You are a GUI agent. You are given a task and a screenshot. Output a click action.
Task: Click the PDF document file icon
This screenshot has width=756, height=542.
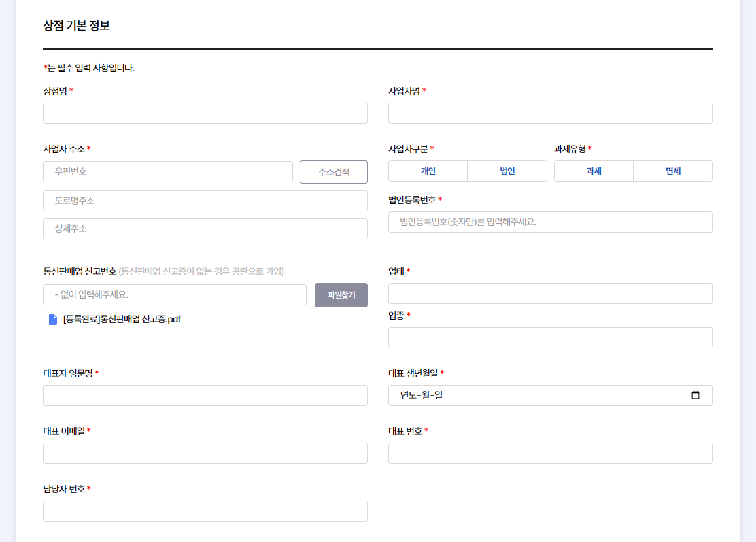(53, 320)
